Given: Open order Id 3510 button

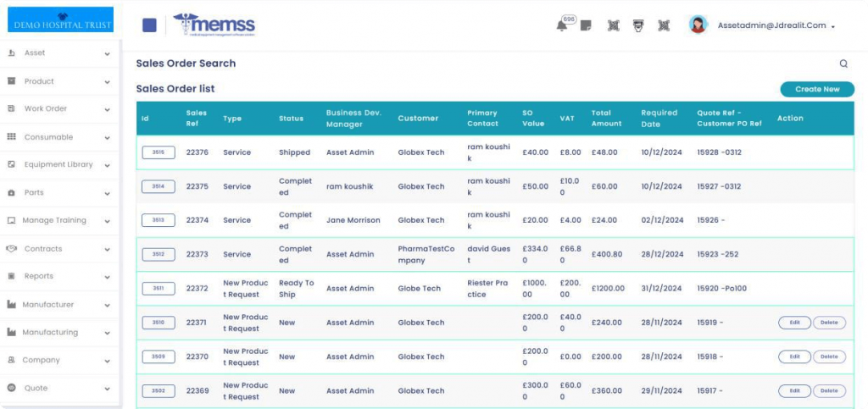Looking at the screenshot, I should (159, 323).
